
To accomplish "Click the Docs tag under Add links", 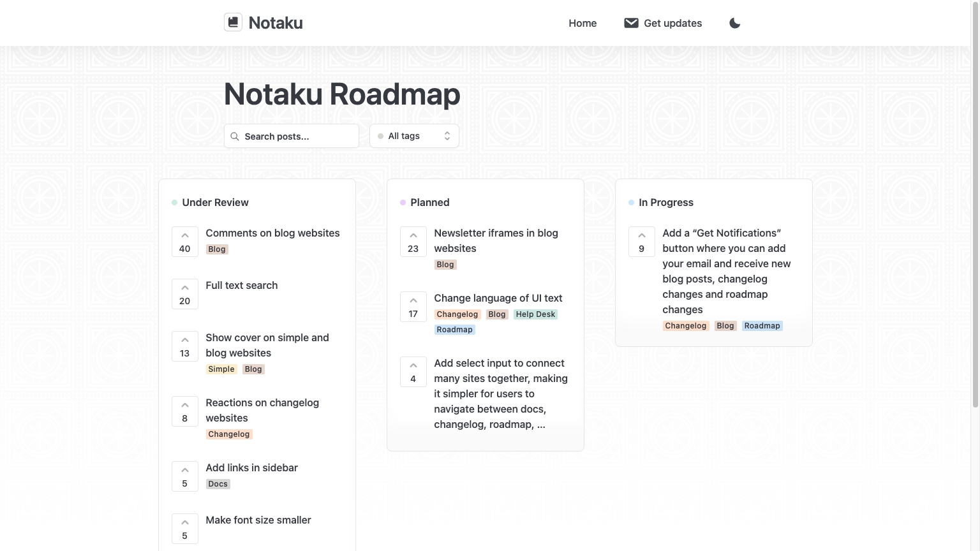I will pyautogui.click(x=218, y=484).
